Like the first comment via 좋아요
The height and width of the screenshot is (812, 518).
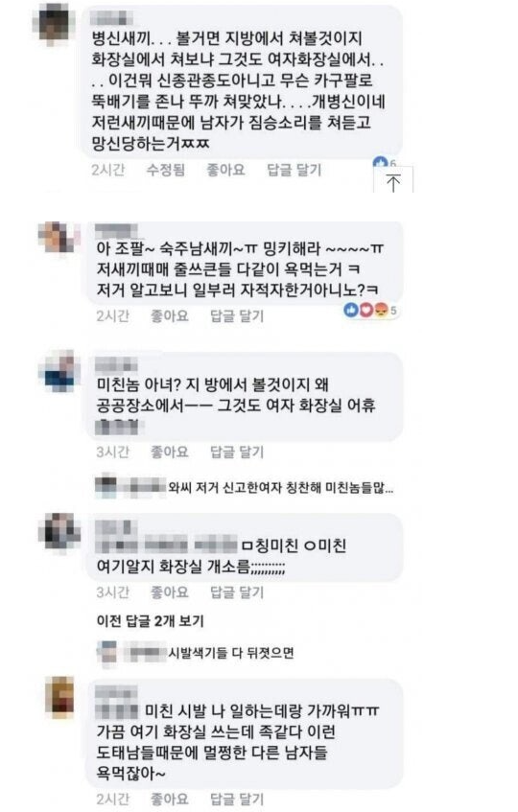tap(225, 170)
